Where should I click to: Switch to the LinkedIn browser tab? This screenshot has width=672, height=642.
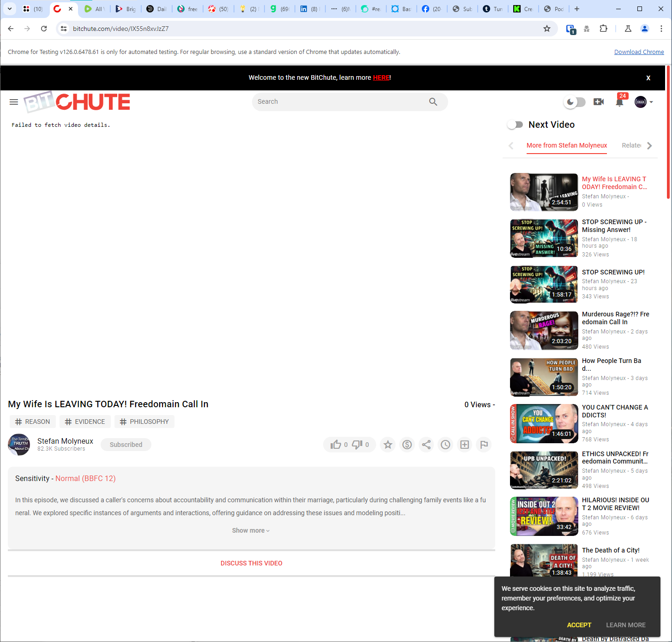tap(310, 9)
